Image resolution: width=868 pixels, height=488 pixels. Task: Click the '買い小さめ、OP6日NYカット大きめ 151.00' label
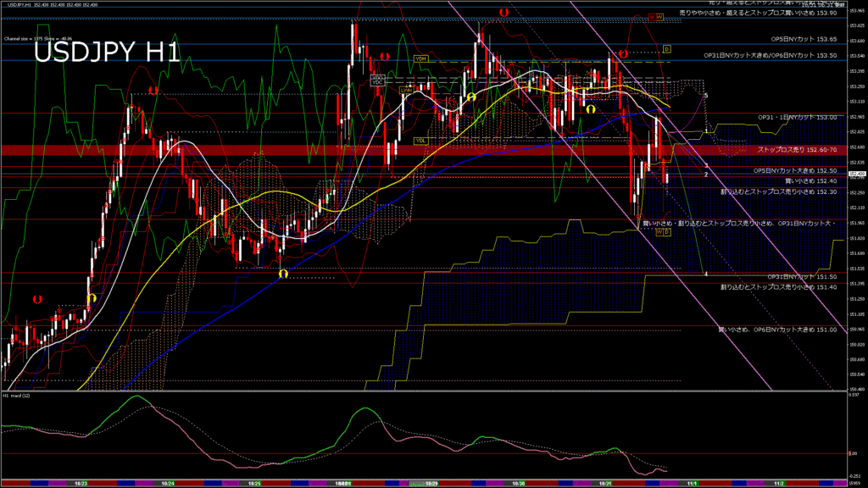pos(777,330)
